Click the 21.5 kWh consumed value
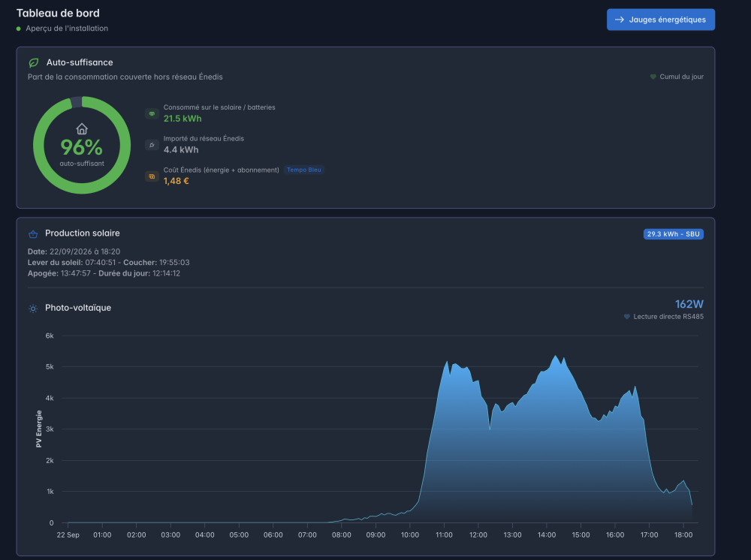The width and height of the screenshot is (751, 560). (x=182, y=119)
